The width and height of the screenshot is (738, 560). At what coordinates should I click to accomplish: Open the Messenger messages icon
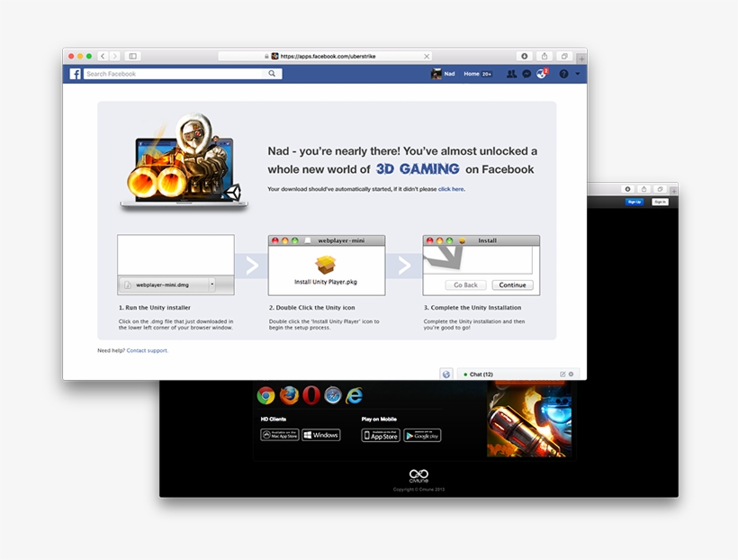click(526, 74)
